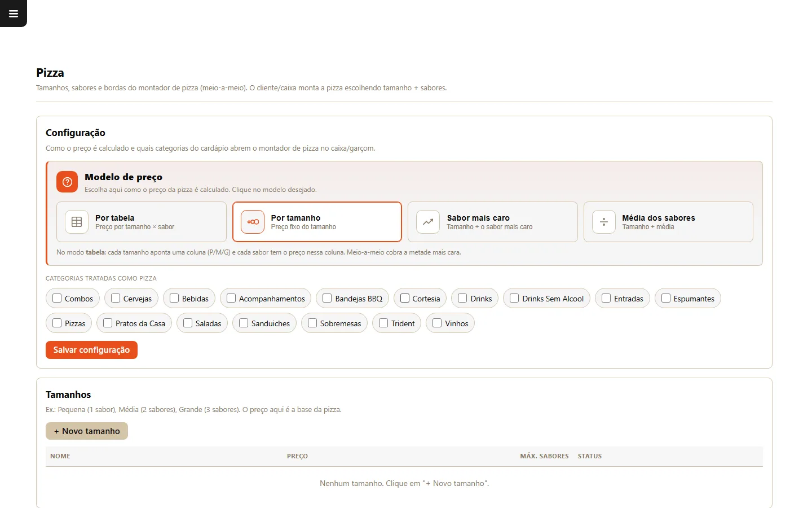
Task: Toggle the Drinks Sem Alcool checkbox
Action: (514, 298)
